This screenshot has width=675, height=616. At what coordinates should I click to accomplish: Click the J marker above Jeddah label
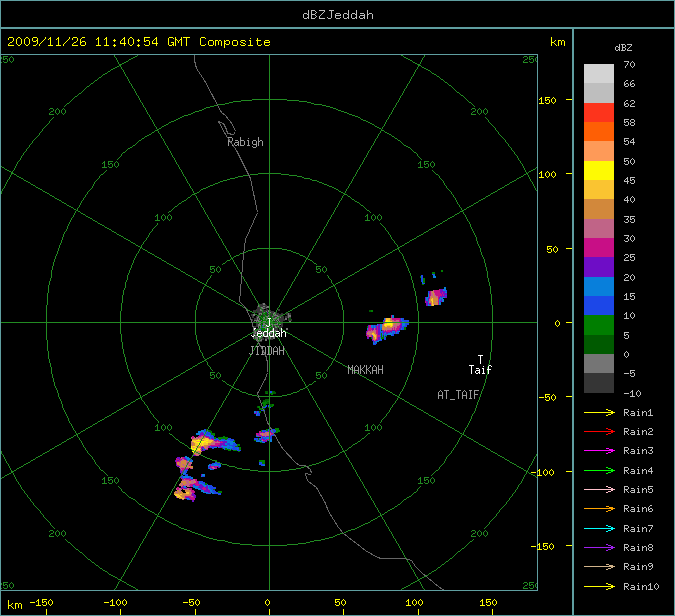(x=269, y=322)
